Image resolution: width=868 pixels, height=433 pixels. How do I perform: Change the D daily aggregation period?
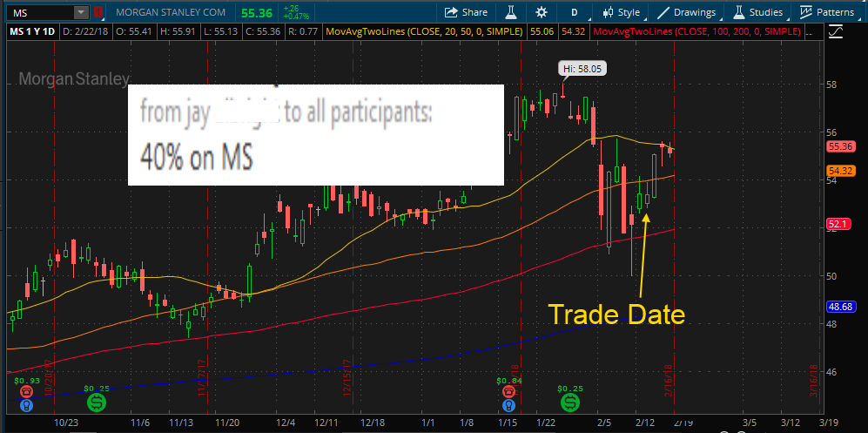[x=575, y=12]
